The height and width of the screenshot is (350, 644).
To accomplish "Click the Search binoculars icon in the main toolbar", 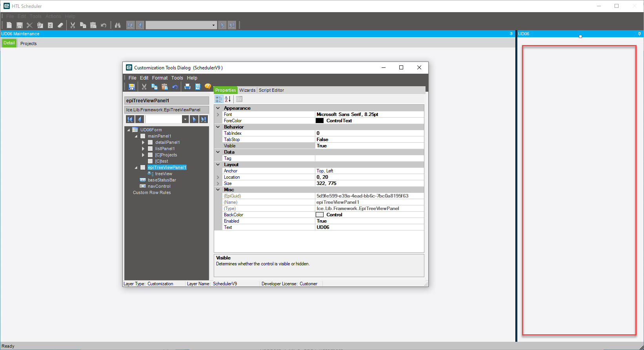I will pos(118,25).
